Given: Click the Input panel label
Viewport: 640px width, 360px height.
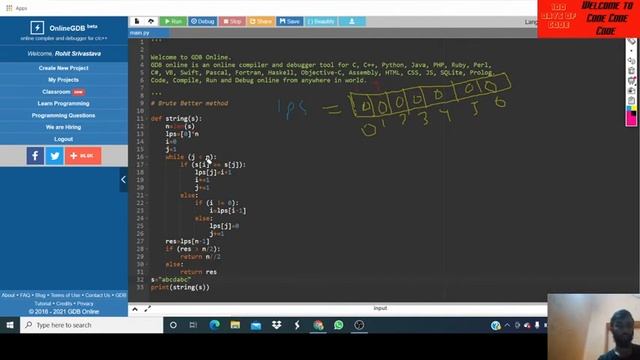Looking at the screenshot, I should tap(380, 308).
